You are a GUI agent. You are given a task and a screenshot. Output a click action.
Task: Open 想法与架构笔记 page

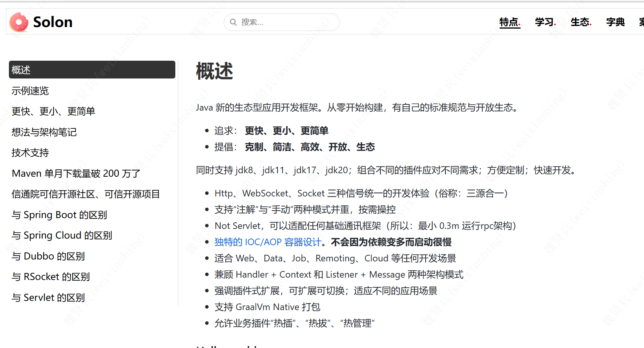click(x=44, y=132)
